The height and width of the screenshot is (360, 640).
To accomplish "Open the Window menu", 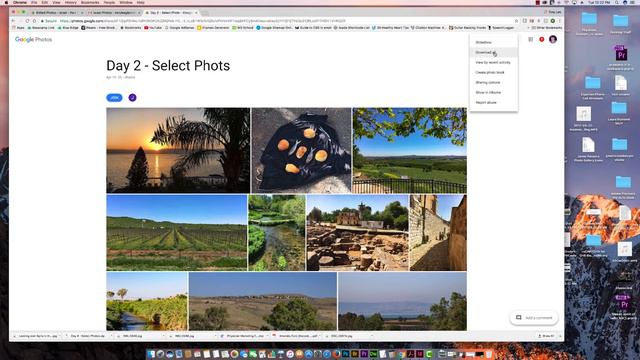I will [x=126, y=2].
